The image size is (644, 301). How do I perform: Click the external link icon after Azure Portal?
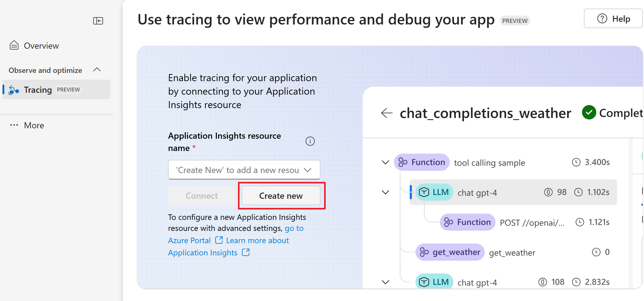[x=219, y=240]
